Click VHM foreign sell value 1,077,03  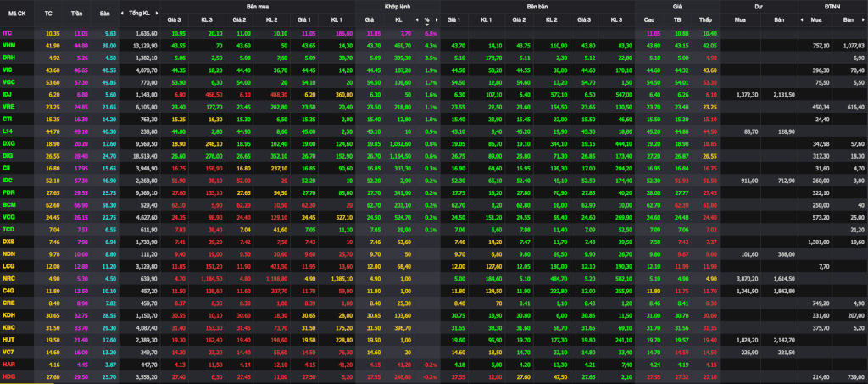point(853,46)
